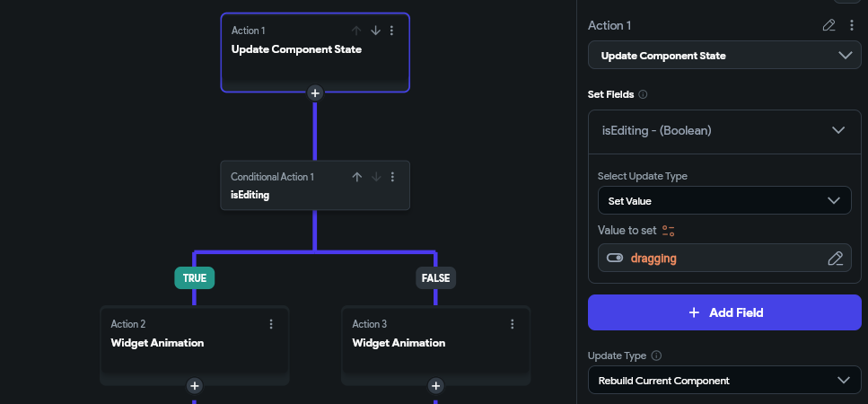Open side panel Action 1 more options
Viewport: 868px width, 404px height.
click(x=852, y=25)
